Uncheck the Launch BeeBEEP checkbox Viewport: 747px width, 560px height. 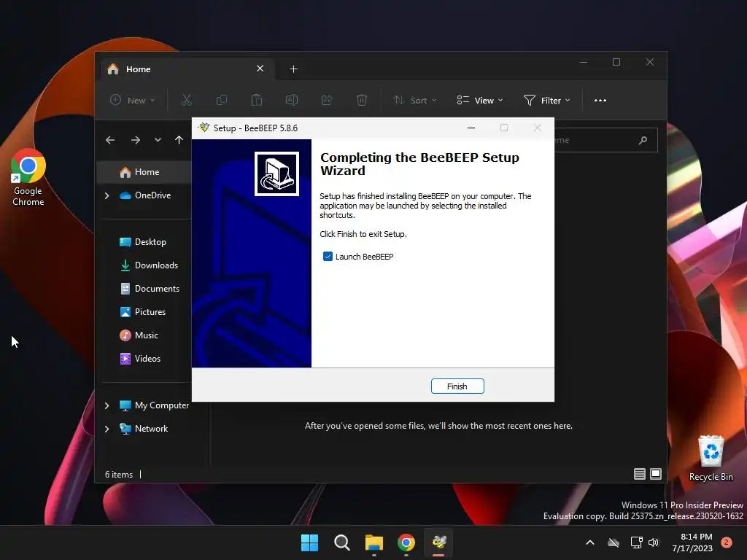coord(328,257)
